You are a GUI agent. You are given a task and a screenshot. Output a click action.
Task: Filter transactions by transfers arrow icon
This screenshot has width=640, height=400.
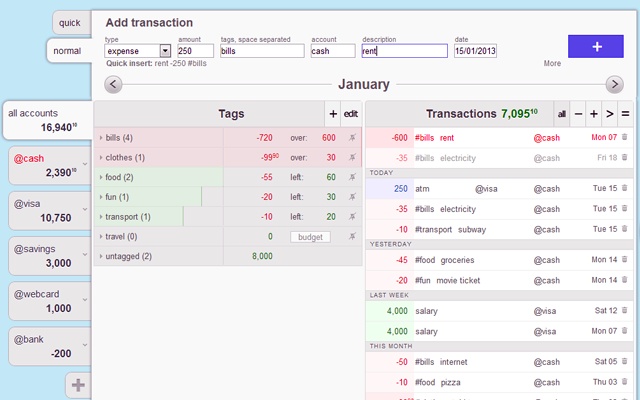609,114
